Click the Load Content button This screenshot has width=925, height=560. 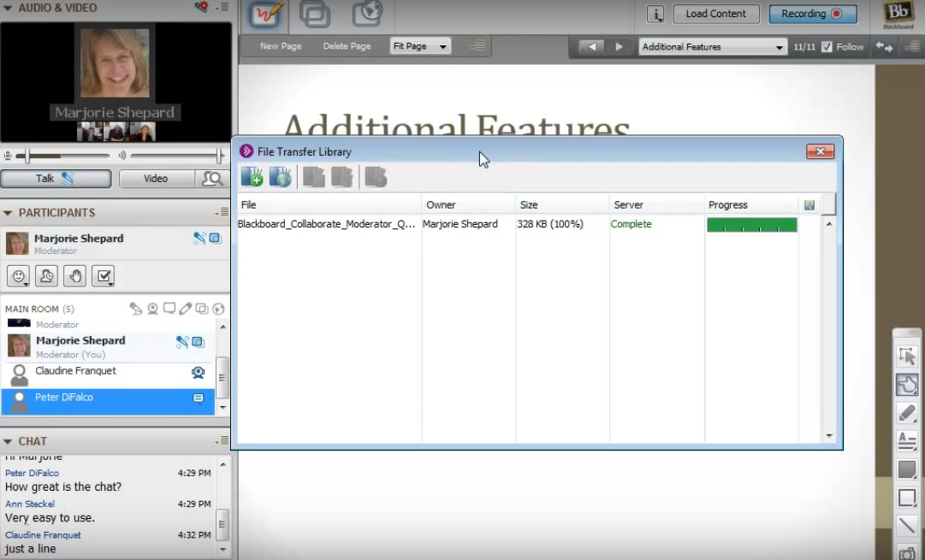715,14
